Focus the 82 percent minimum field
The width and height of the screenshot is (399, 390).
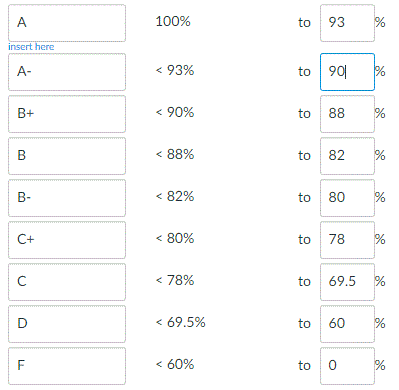tap(347, 156)
